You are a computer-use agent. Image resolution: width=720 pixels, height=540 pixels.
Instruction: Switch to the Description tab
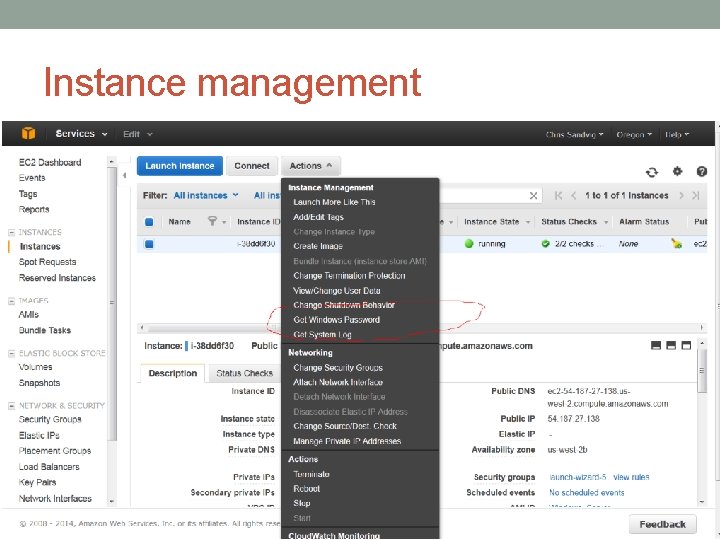point(173,373)
